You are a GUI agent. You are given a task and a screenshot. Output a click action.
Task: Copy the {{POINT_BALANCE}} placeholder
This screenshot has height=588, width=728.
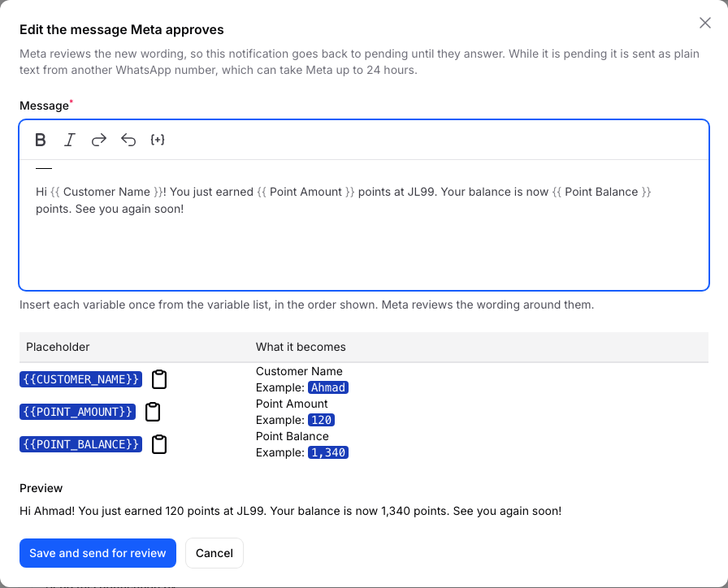[x=159, y=444]
